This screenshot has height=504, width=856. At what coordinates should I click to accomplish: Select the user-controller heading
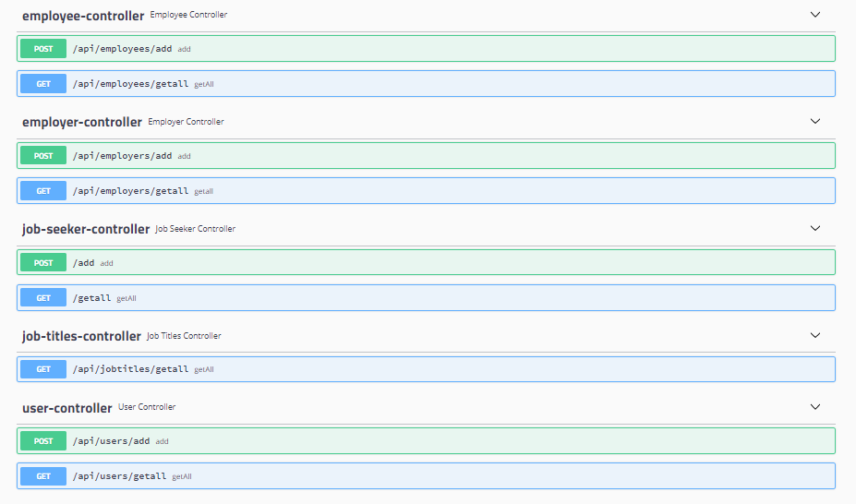67,408
